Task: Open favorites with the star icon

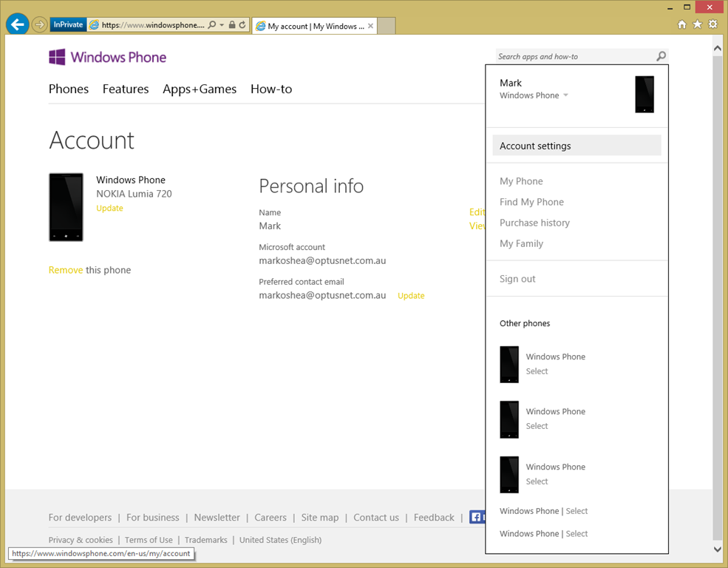Action: click(x=697, y=24)
